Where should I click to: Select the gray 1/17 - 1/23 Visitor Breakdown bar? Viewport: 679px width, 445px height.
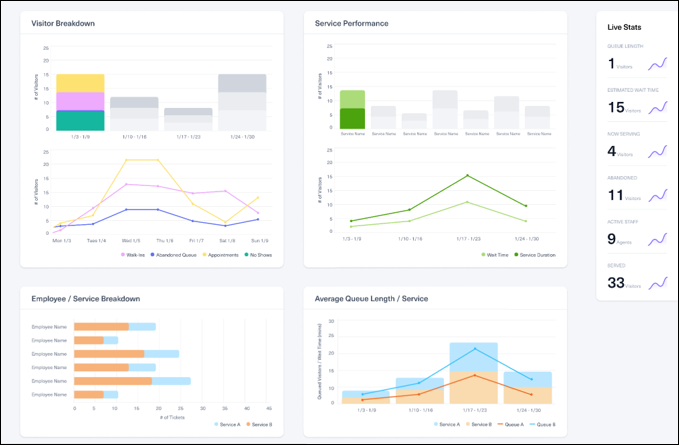(188, 119)
